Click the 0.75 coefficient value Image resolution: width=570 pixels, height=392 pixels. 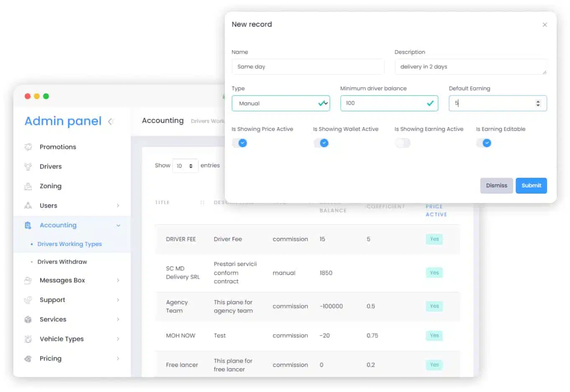point(372,336)
